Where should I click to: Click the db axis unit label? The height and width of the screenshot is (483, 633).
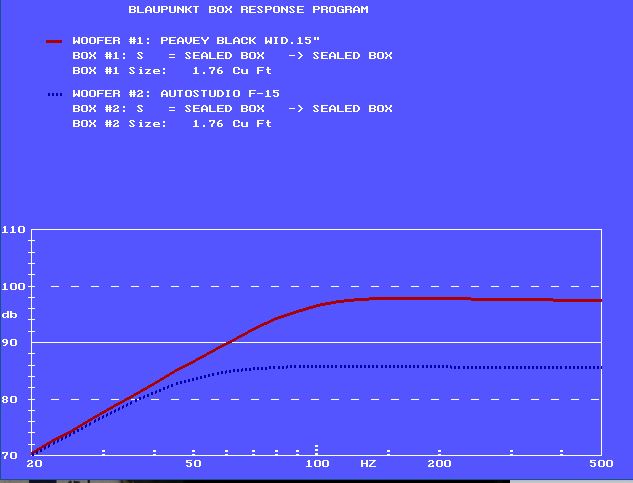click(10, 314)
